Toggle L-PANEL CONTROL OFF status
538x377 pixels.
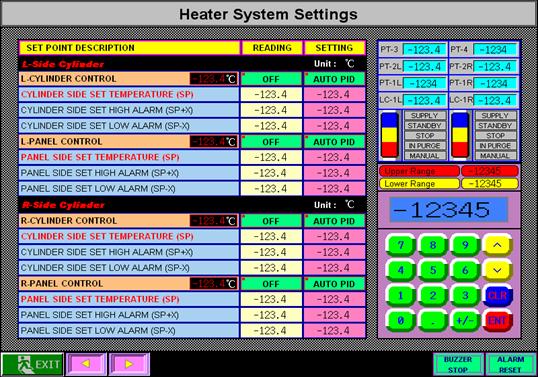271,142
